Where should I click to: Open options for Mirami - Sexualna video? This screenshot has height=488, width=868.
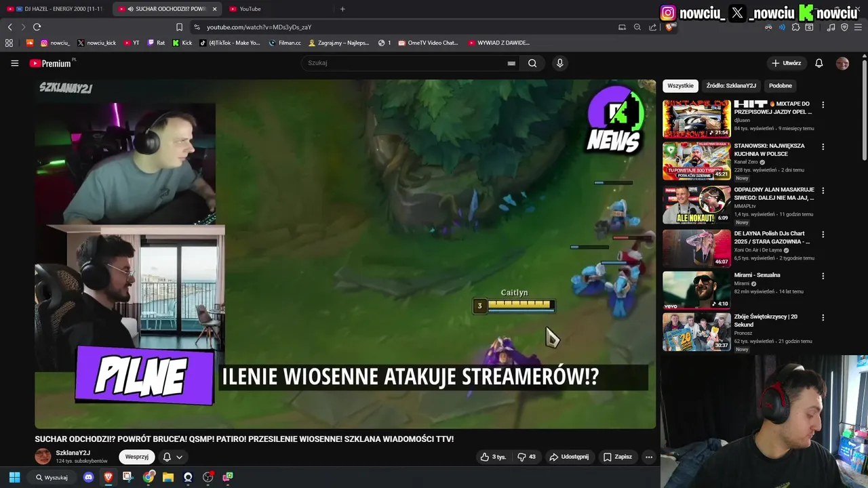coord(823,276)
